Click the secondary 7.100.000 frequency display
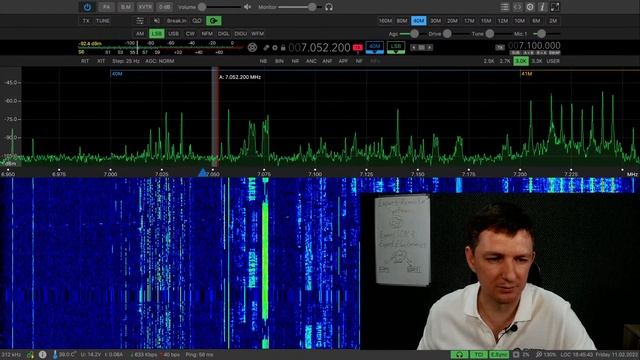Screen dimensions: 640x360 534,46
